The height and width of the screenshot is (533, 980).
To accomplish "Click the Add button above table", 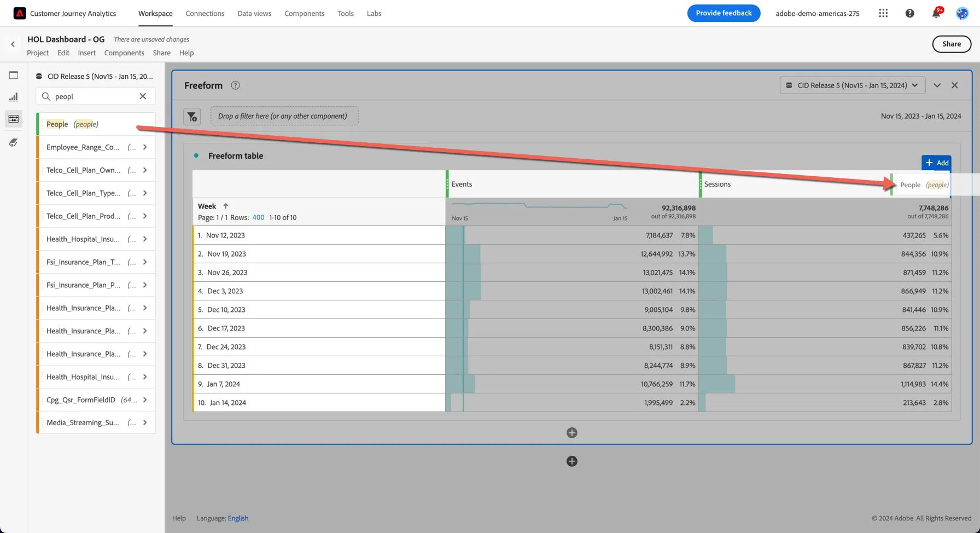I will click(936, 163).
